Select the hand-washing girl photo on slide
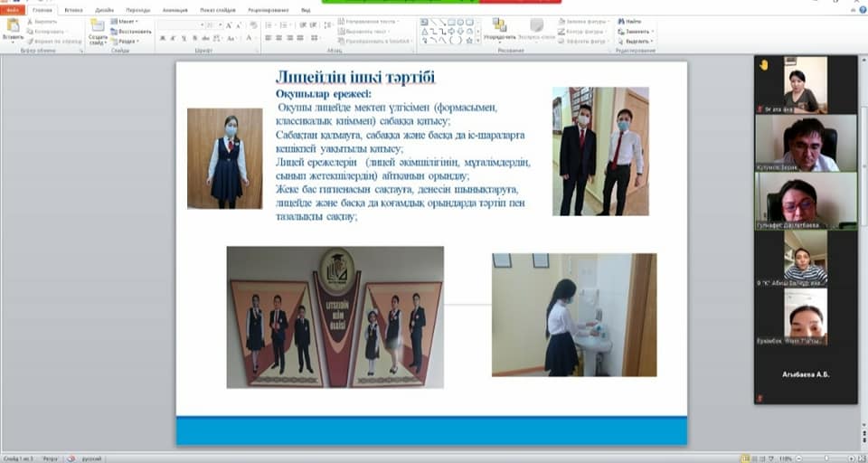Image resolution: width=868 pixels, height=463 pixels. (574, 315)
